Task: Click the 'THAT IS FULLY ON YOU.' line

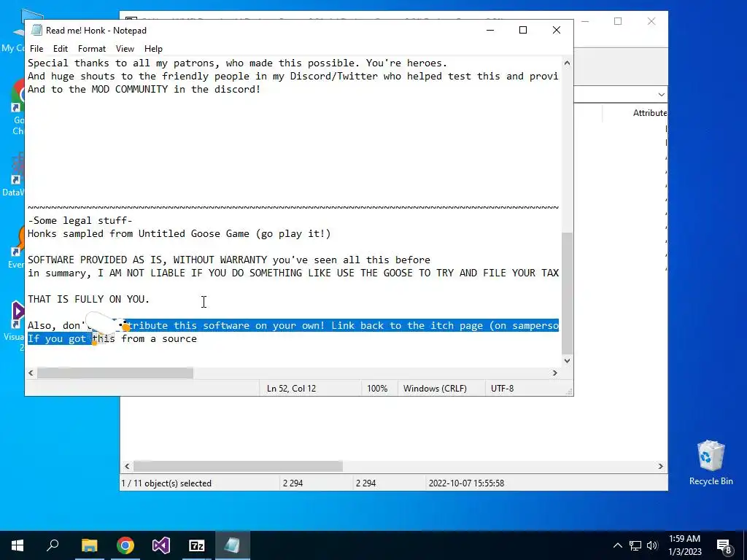Action: pos(88,299)
